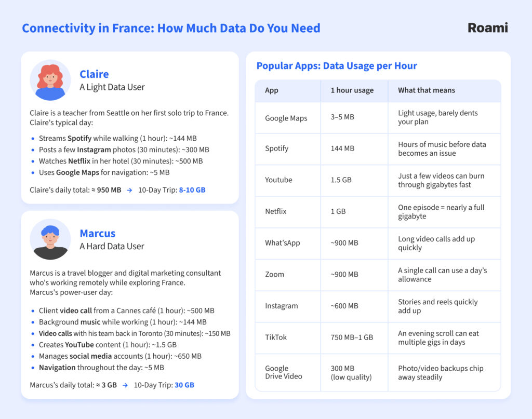This screenshot has width=532, height=419.
Task: Click the Marcus name heading
Action: 97,233
